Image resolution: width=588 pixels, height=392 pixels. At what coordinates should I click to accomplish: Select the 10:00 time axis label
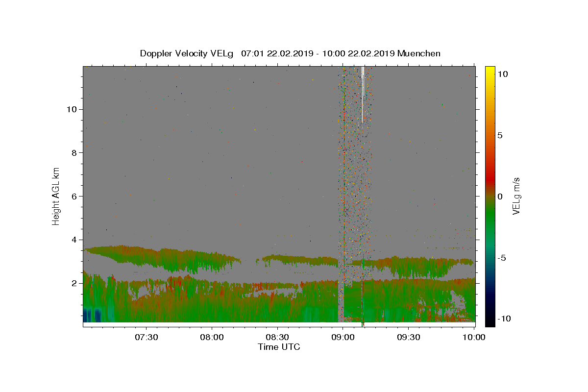point(474,337)
